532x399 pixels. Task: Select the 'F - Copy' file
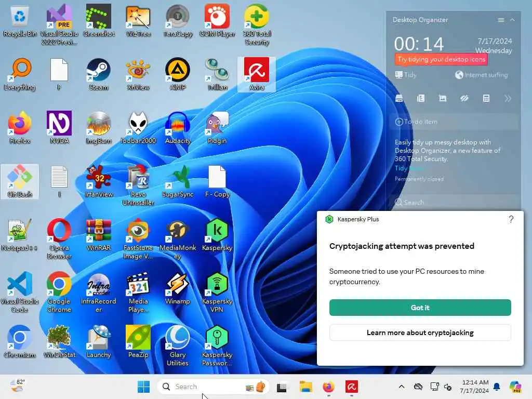click(x=217, y=181)
